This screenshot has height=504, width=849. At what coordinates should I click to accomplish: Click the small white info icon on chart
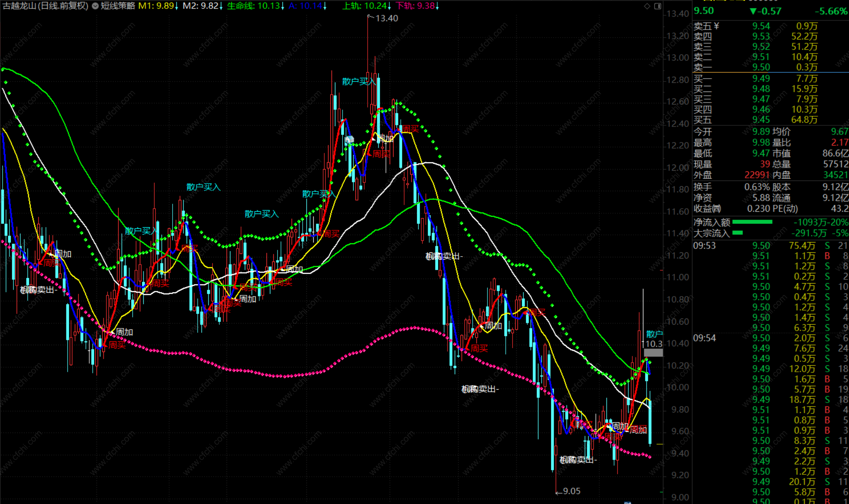(x=349, y=140)
